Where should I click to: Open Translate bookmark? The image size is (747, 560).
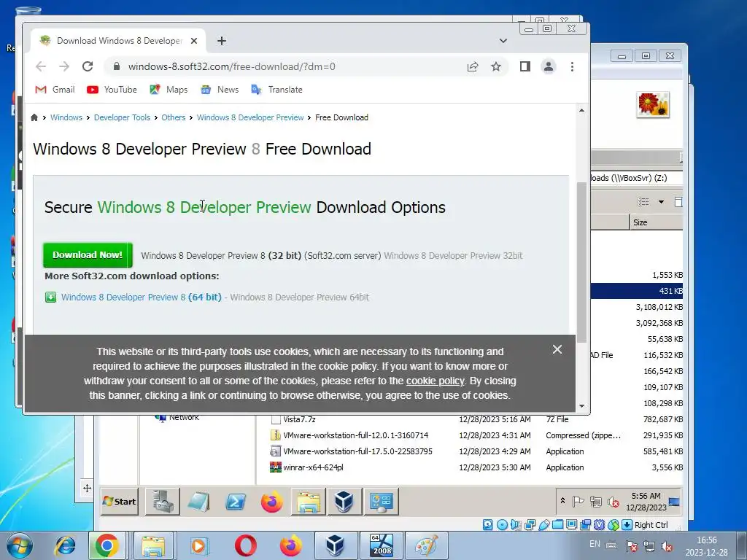pos(276,90)
